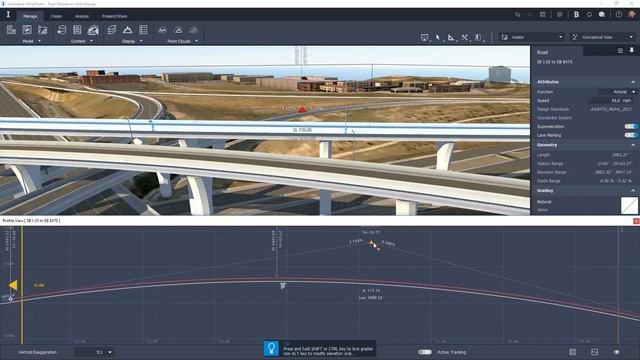Click the profile chart button in footer
The width and height of the screenshot is (640, 360).
point(594,352)
